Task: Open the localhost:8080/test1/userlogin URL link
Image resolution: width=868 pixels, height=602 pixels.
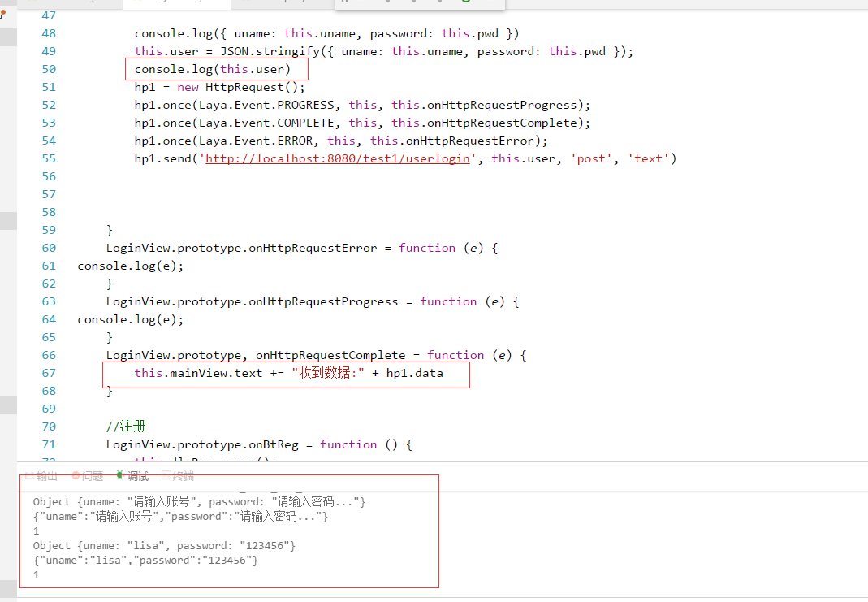Action: tap(338, 158)
